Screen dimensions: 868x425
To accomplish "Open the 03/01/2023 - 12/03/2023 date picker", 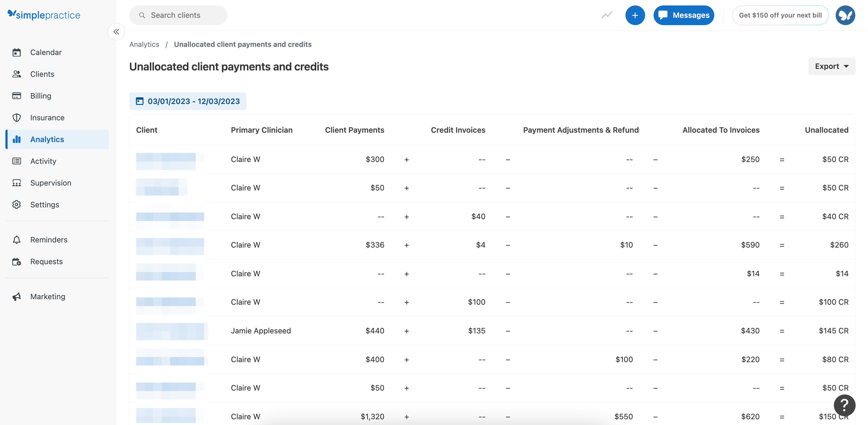I will point(188,101).
